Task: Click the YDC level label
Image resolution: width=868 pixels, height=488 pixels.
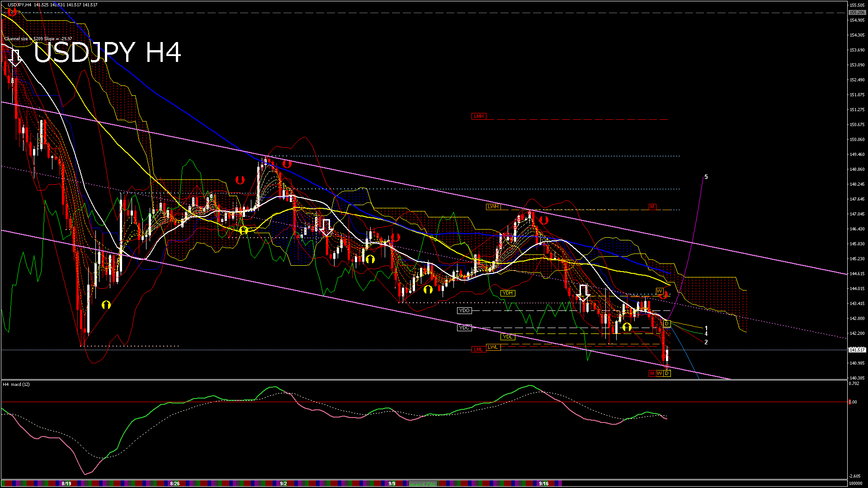Action: tap(464, 328)
